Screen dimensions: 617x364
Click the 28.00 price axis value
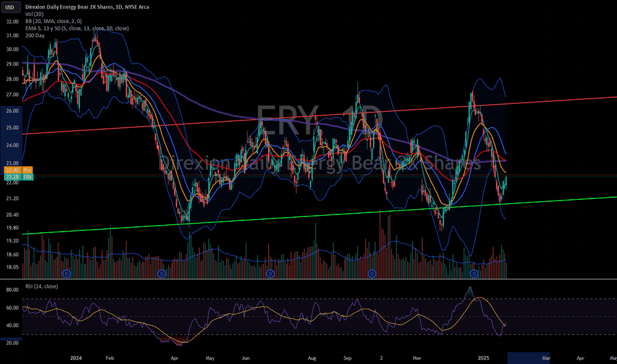click(x=13, y=79)
